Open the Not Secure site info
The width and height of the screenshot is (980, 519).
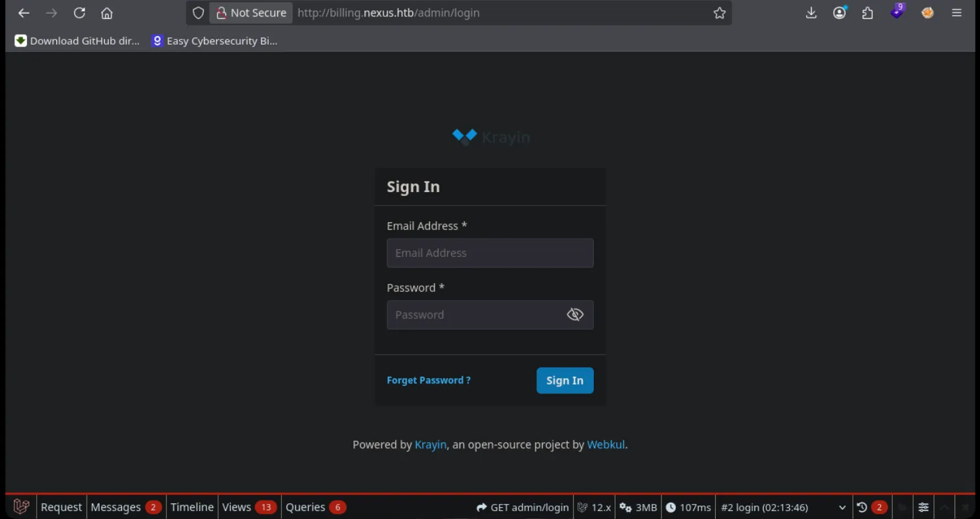pyautogui.click(x=251, y=13)
